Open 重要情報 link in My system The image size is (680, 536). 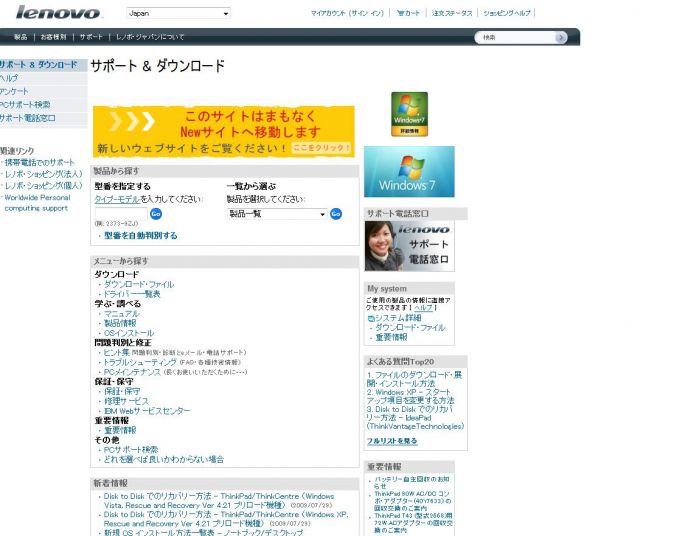click(x=391, y=337)
